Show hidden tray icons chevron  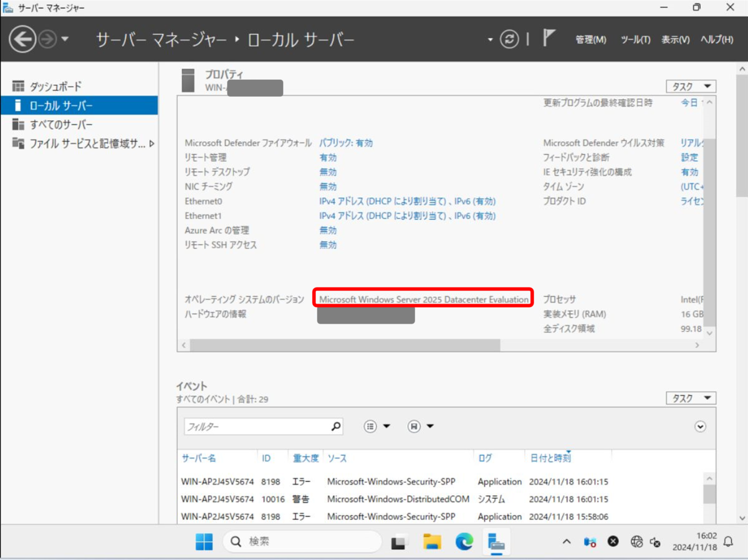566,542
